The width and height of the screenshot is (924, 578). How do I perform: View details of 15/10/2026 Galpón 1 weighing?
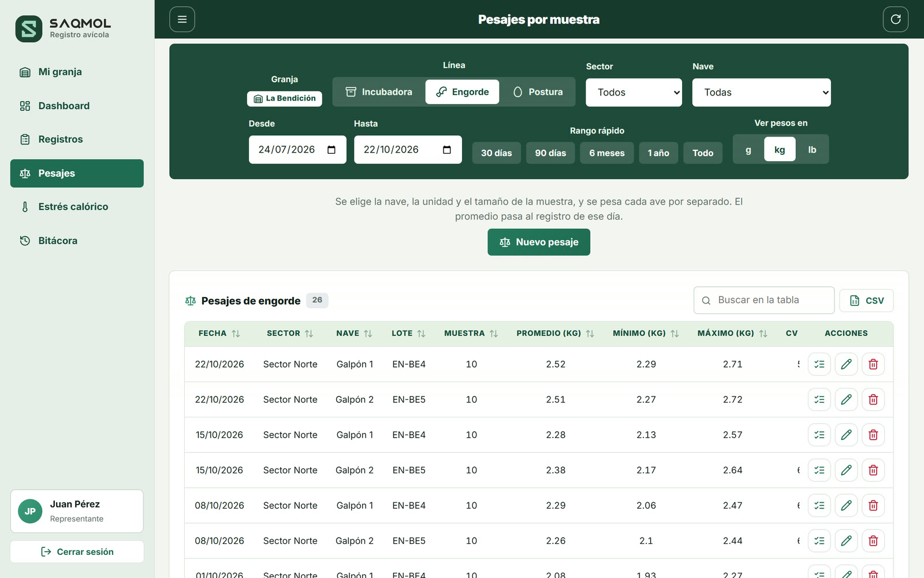[x=819, y=435]
